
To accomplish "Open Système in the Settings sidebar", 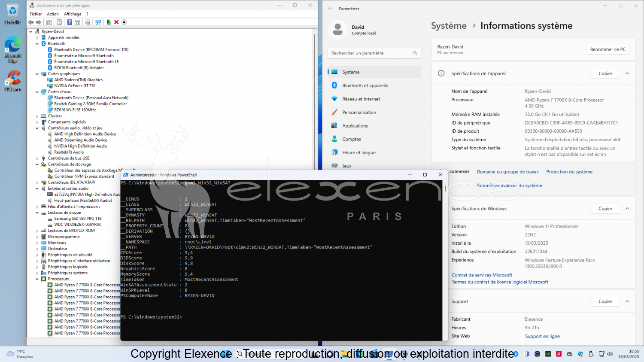I will pyautogui.click(x=374, y=72).
